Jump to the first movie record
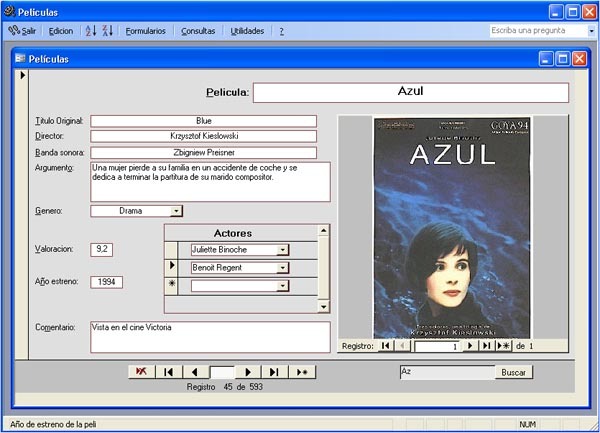 coord(168,372)
